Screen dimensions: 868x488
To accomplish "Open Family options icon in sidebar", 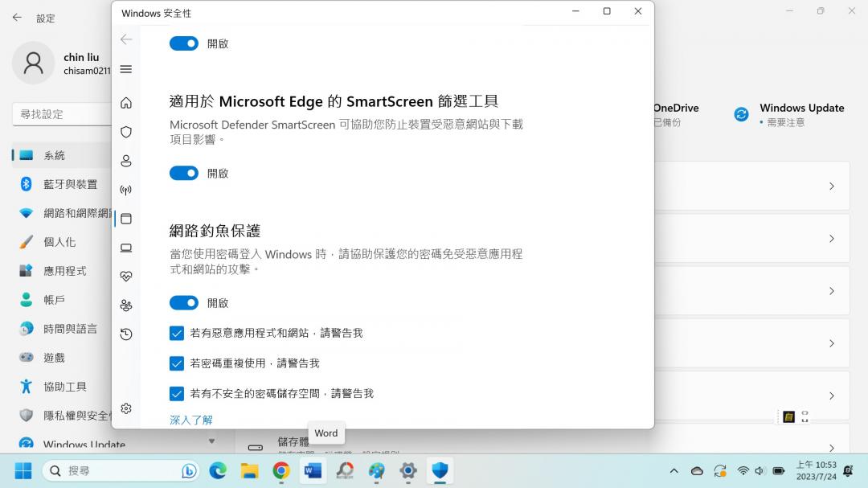I will coord(125,306).
